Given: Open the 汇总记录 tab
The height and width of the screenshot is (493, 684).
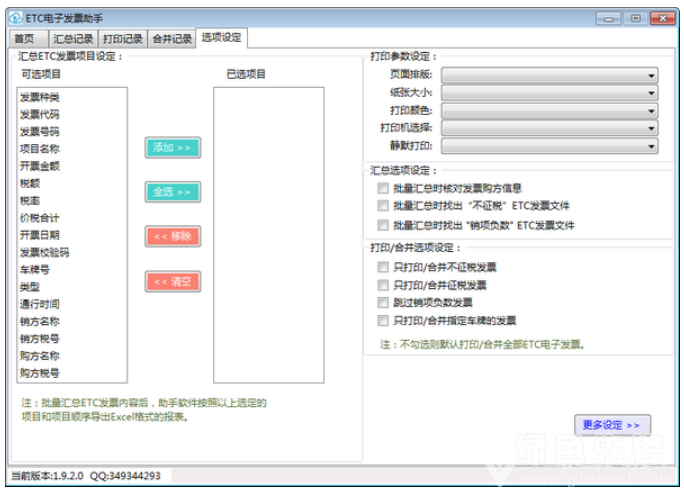Looking at the screenshot, I should pyautogui.click(x=73, y=39).
